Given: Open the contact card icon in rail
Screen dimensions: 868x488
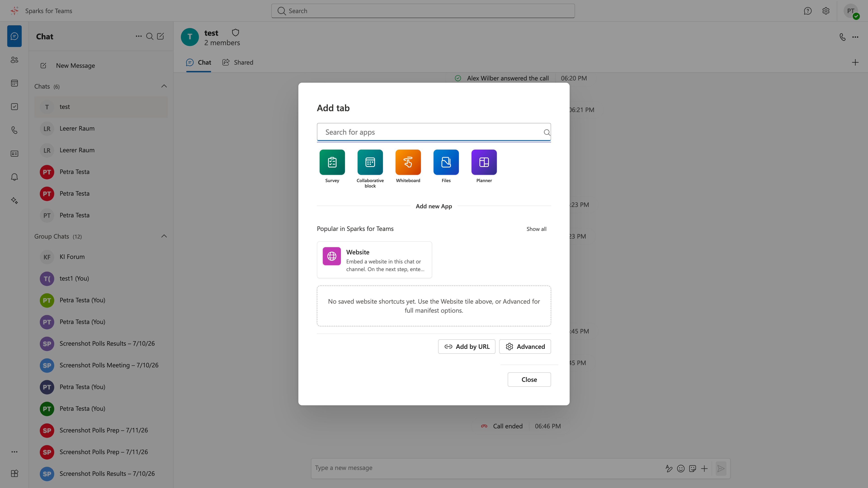Looking at the screenshot, I should [x=14, y=154].
